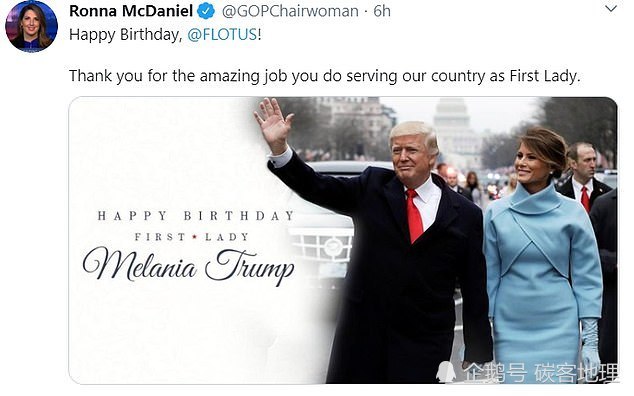Click the blue verified badge
The width and height of the screenshot is (634, 396).
pos(206,11)
